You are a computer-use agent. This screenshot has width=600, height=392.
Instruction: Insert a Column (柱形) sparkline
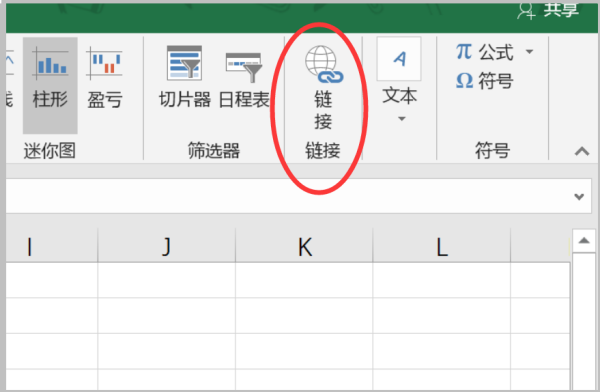pyautogui.click(x=50, y=85)
